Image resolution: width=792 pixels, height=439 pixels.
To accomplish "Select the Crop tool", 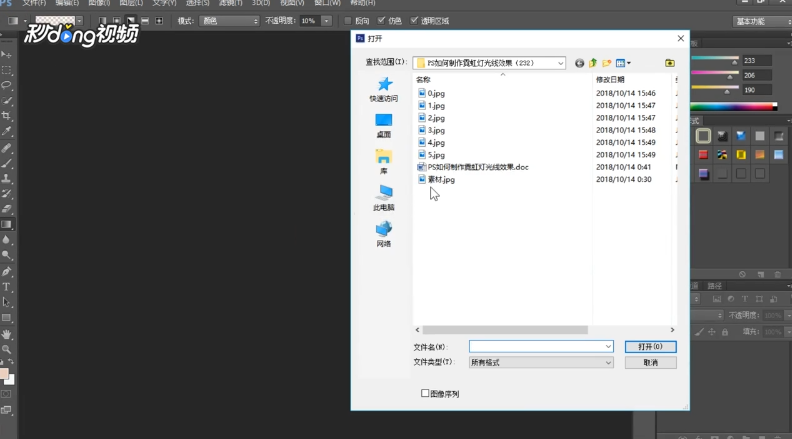I will point(7,116).
